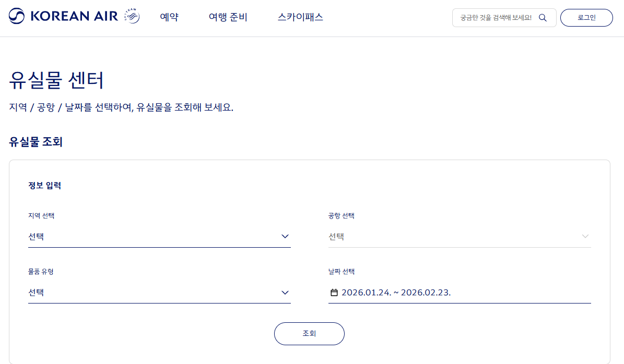Click the 유실물 센터 page heading
Viewport: 624px width, 364px height.
55,79
